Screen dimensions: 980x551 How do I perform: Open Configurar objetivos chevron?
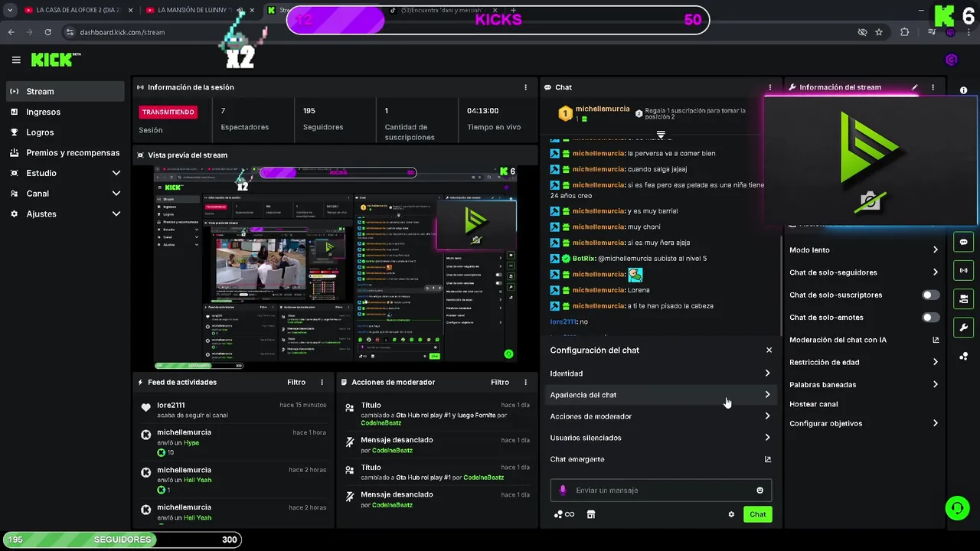(x=935, y=423)
